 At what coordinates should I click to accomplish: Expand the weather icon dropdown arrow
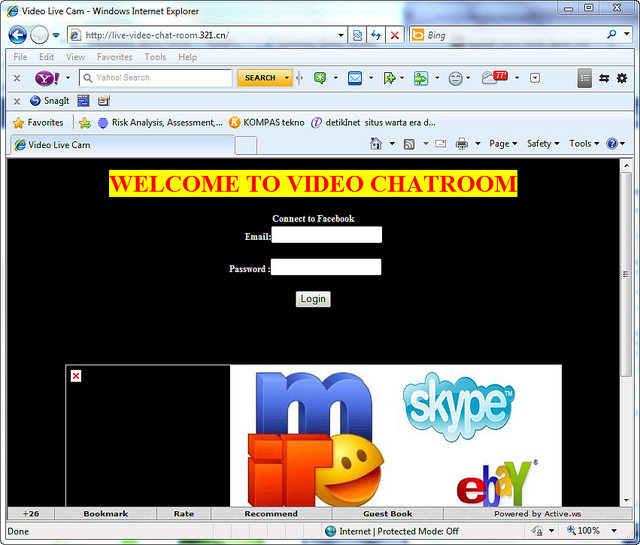point(517,78)
